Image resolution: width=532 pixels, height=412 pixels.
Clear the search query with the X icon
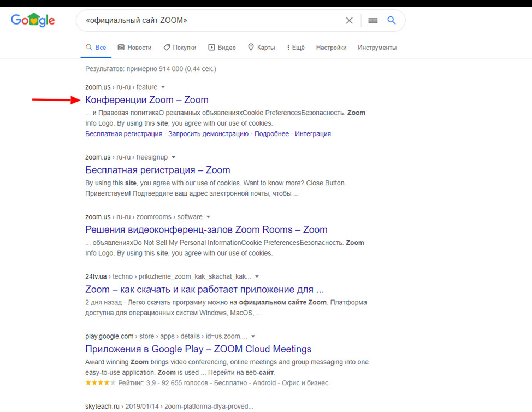pyautogui.click(x=349, y=21)
